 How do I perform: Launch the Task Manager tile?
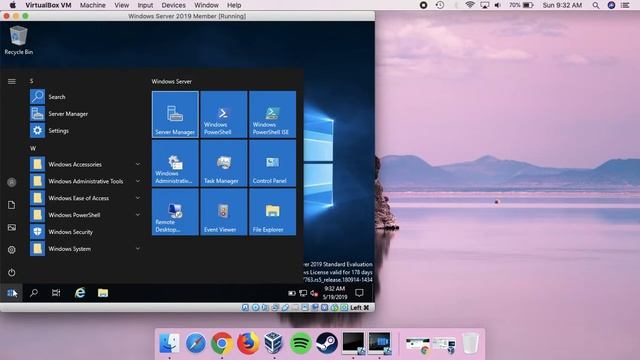(224, 163)
